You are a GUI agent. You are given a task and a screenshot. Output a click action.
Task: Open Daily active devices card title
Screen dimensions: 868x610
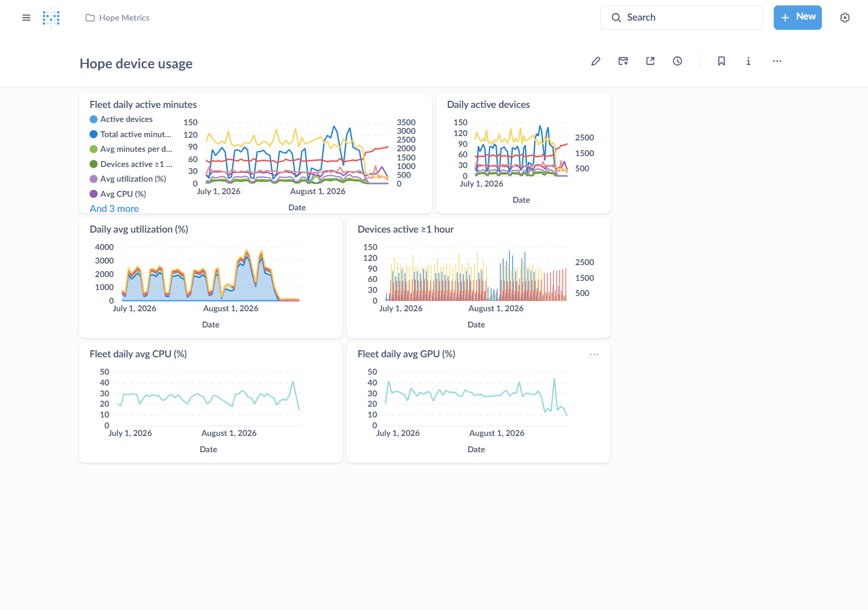[x=488, y=105]
